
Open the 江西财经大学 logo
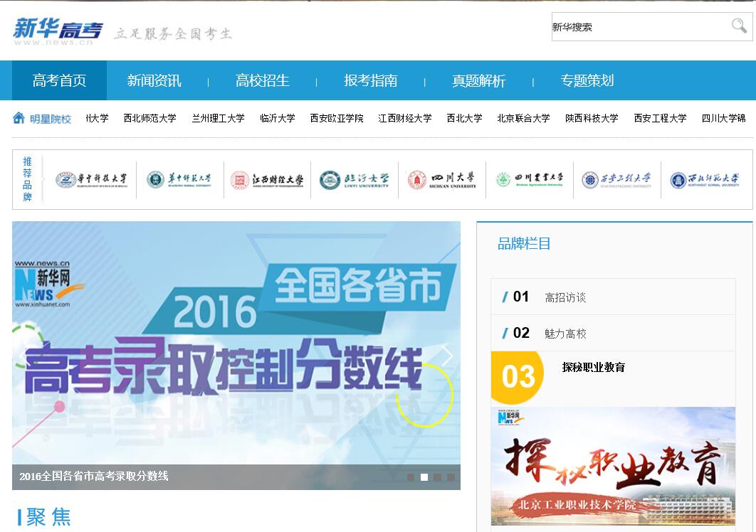(x=267, y=180)
